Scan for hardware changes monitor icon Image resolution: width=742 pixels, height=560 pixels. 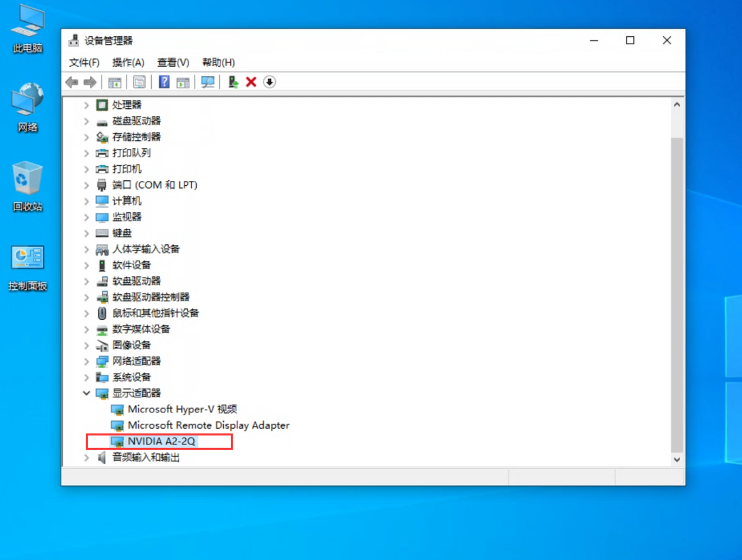[x=208, y=82]
